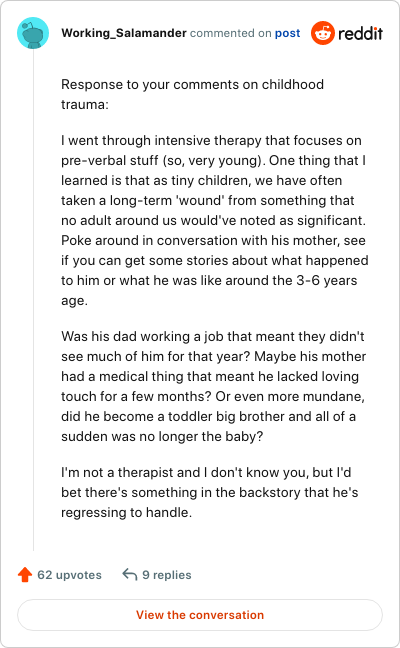Viewport: 400px width, 648px height.
Task: Click the "Was his dad working" paragraph
Action: pos(214,386)
